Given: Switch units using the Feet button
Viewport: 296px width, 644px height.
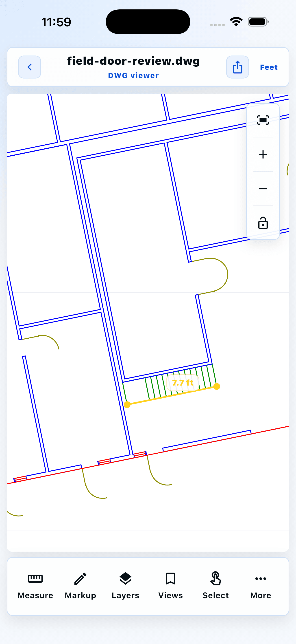Looking at the screenshot, I should (269, 67).
